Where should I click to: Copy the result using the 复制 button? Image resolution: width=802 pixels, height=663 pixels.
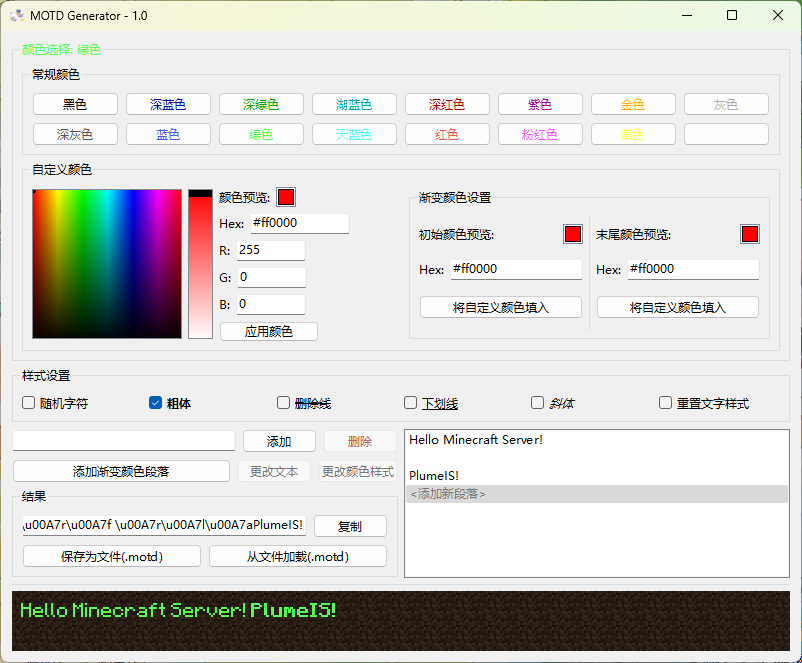(x=350, y=525)
